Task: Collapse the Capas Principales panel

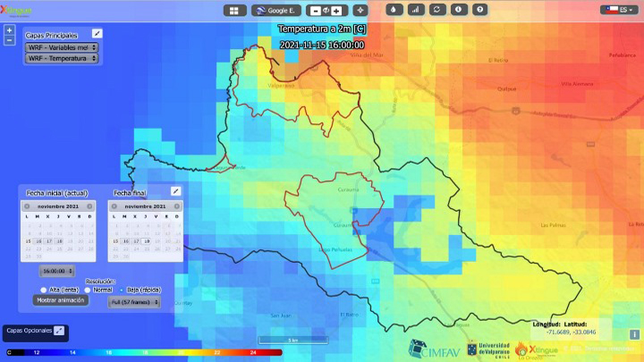Action: point(97,34)
